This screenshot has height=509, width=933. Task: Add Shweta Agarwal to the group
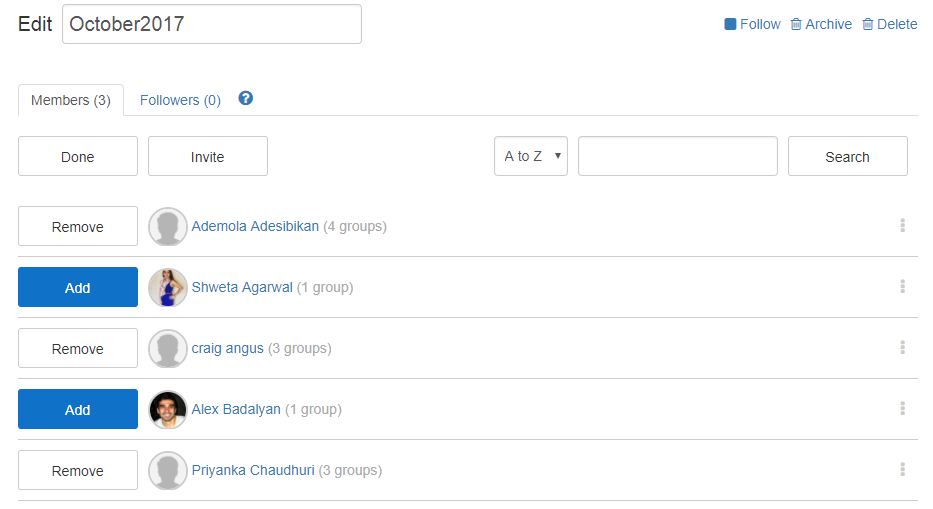point(78,287)
